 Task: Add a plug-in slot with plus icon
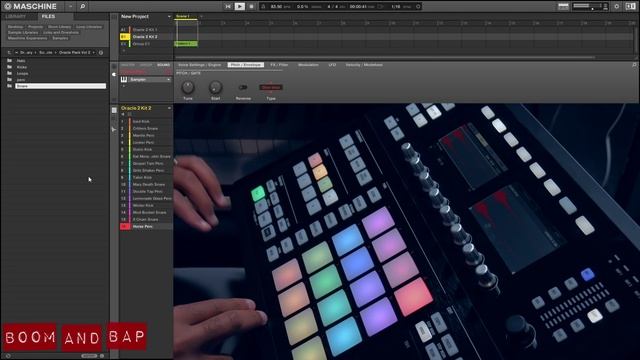click(x=124, y=86)
